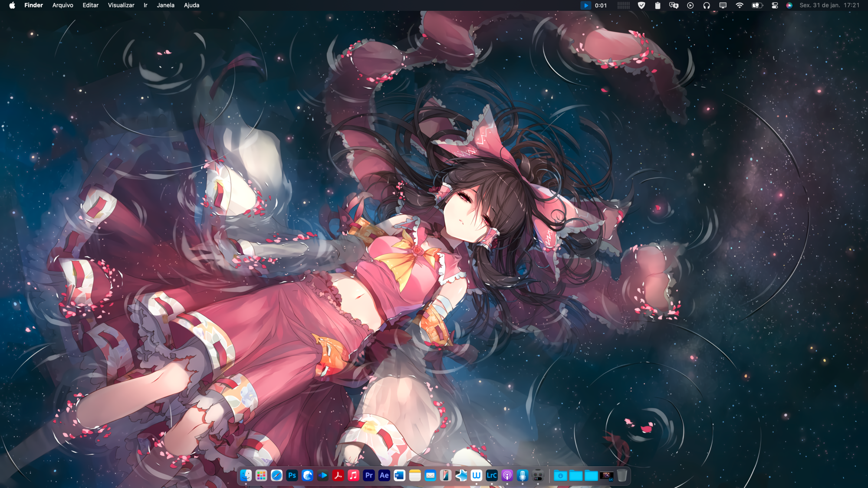Click the date and time display
This screenshot has height=488, width=868.
point(829,5)
